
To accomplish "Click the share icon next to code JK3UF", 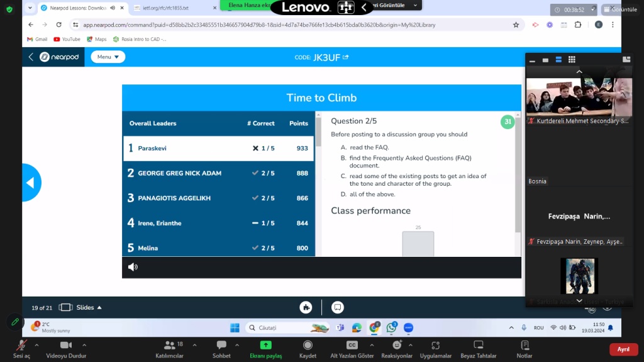I will [345, 57].
